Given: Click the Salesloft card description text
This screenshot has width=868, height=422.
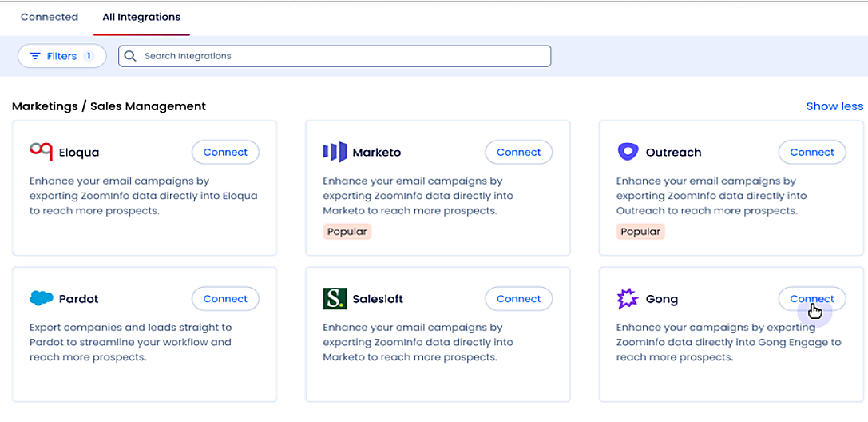Looking at the screenshot, I should pos(418,342).
